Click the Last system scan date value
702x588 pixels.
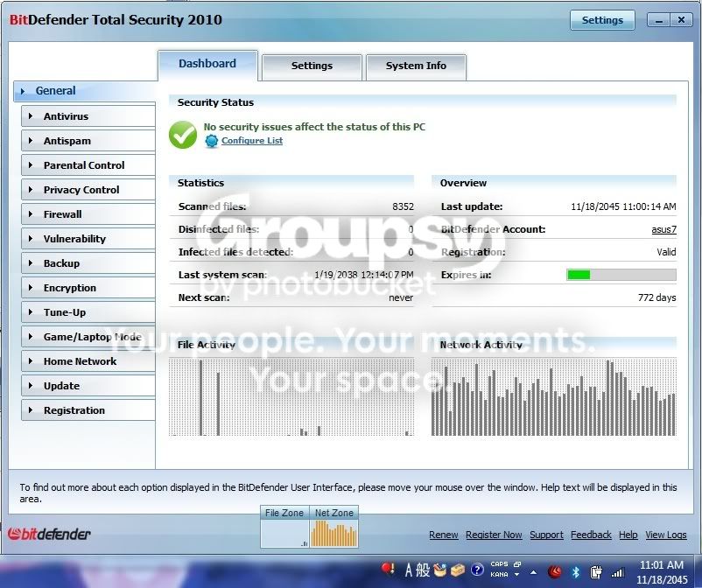point(364,275)
